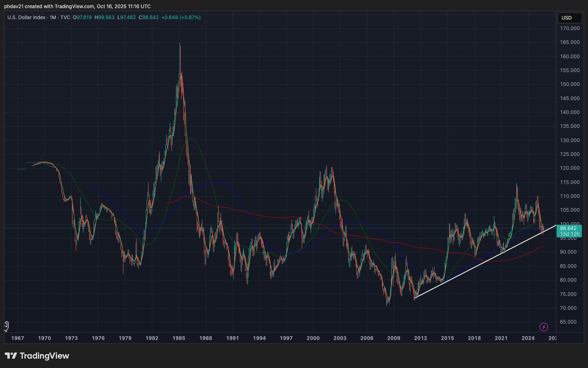Click the high value H99.563
This screenshot has width=588, height=368.
[105, 18]
